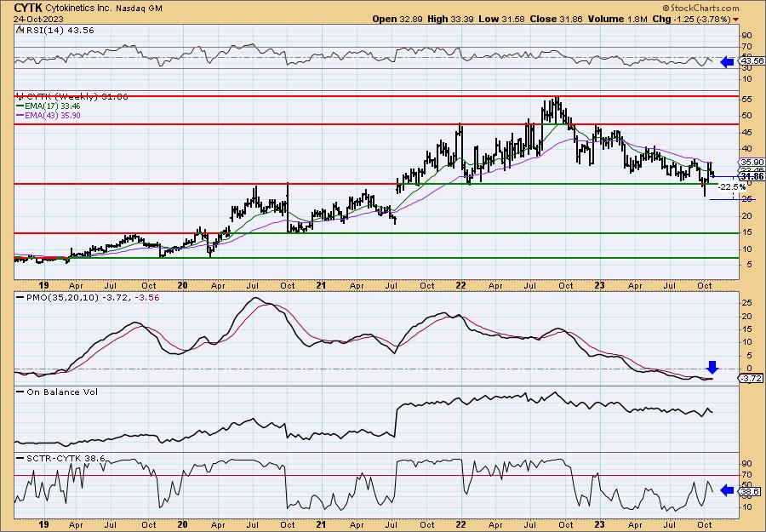Click the High 33.39 value
The width and height of the screenshot is (766, 532).
(x=449, y=19)
